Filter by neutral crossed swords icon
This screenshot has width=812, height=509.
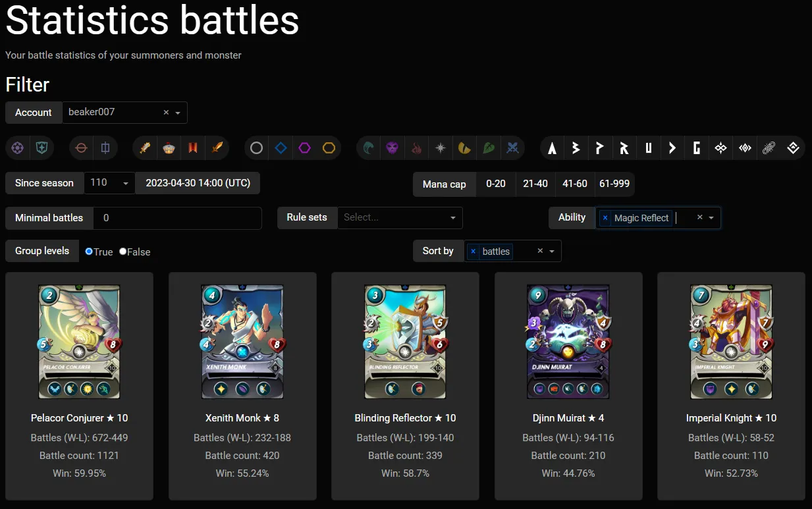coord(513,148)
